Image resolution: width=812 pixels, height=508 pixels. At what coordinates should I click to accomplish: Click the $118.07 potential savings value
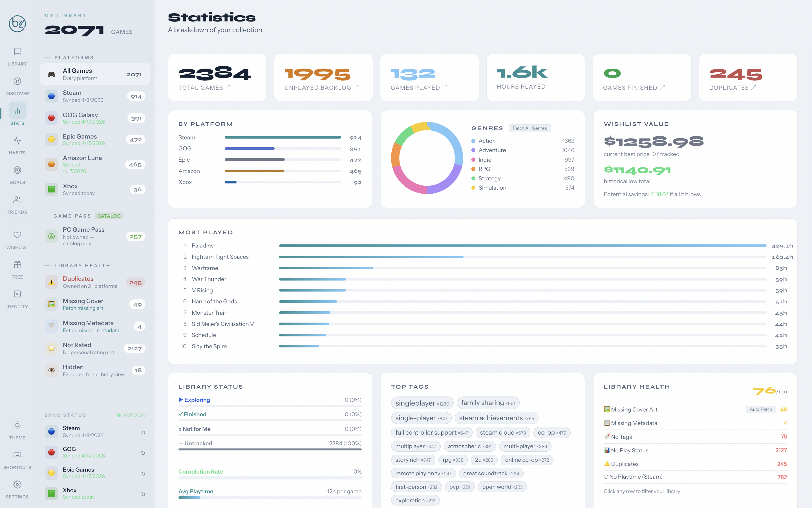click(x=659, y=194)
